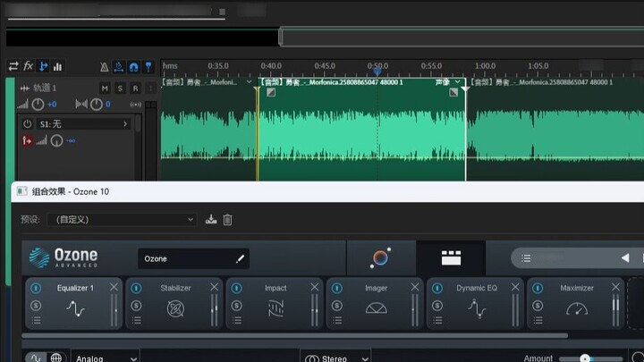
Task: Toggle the metronome icon in track toolbar
Action: [x=104, y=66]
